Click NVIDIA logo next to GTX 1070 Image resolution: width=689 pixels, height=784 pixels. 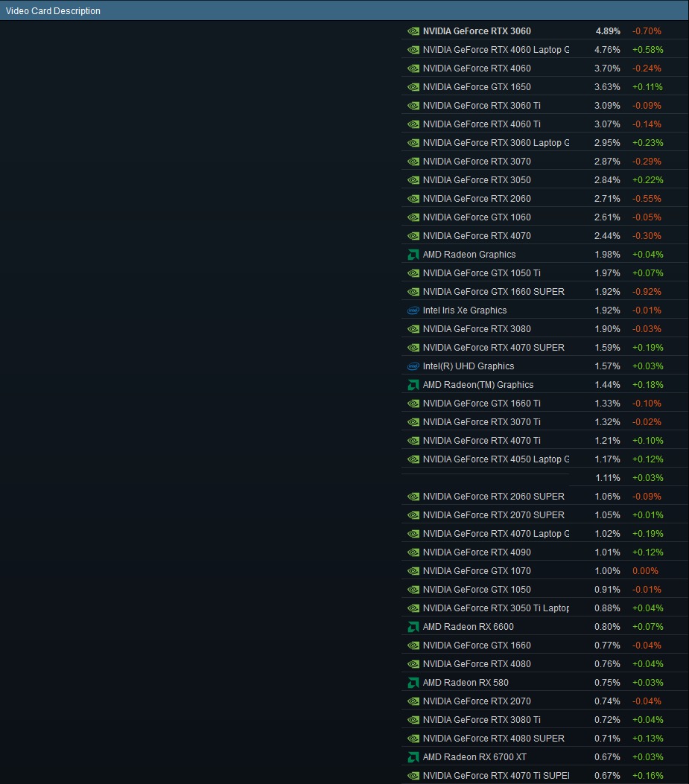point(413,571)
